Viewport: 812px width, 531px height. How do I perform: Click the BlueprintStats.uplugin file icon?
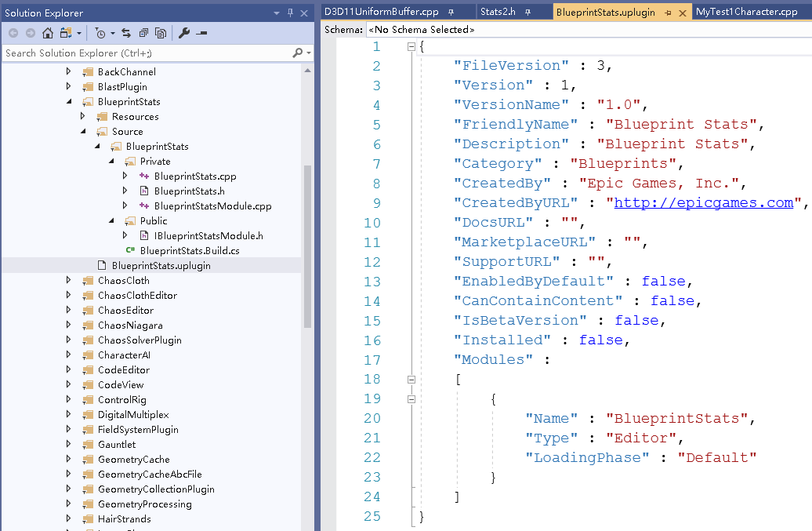tap(102, 265)
